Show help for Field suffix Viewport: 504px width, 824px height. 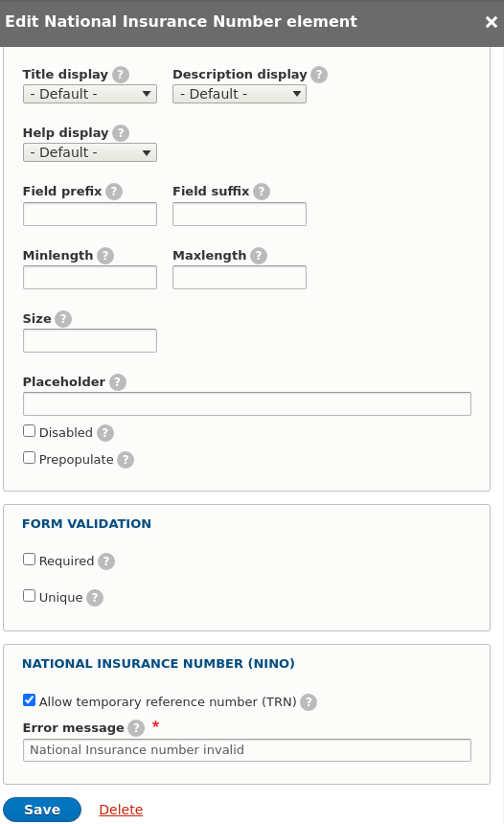262,192
